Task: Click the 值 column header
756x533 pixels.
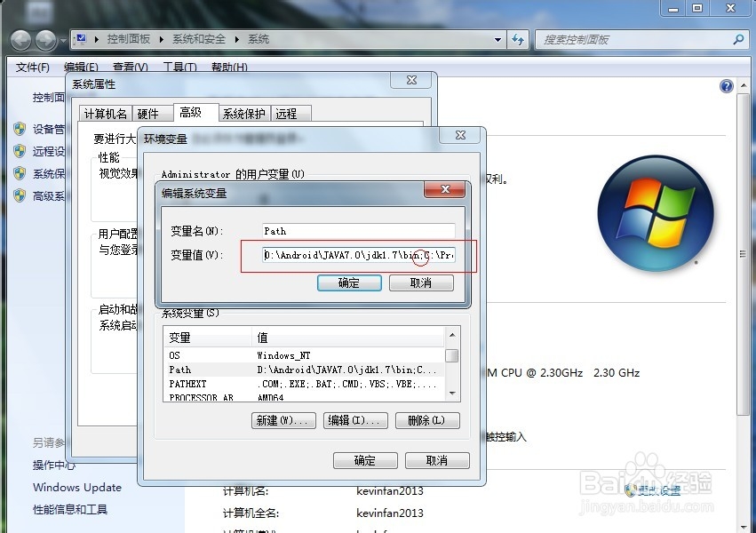Action: click(x=347, y=338)
